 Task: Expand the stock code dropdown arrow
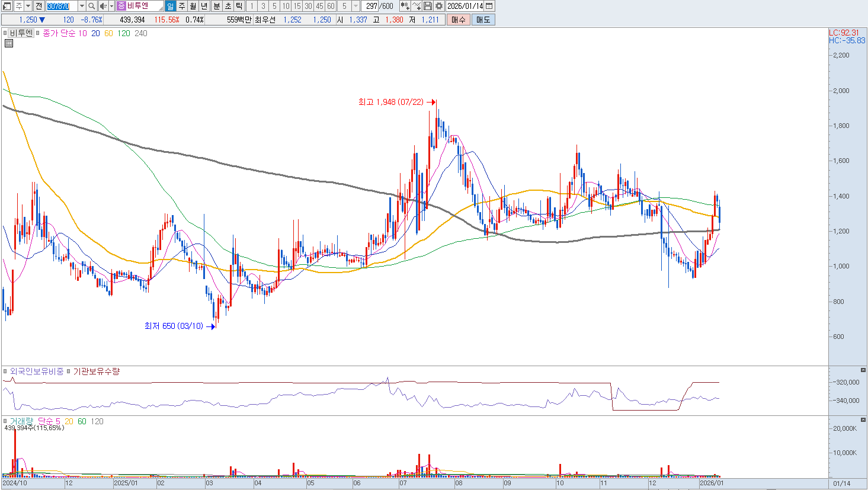(82, 6)
